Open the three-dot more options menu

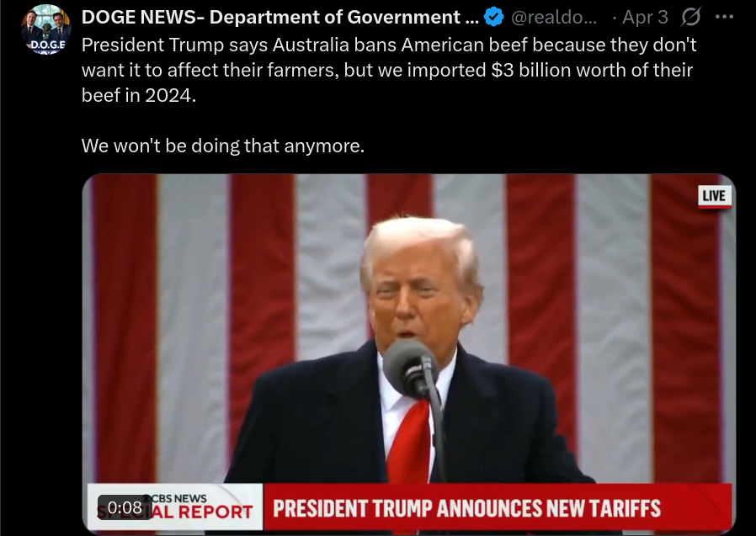click(724, 17)
